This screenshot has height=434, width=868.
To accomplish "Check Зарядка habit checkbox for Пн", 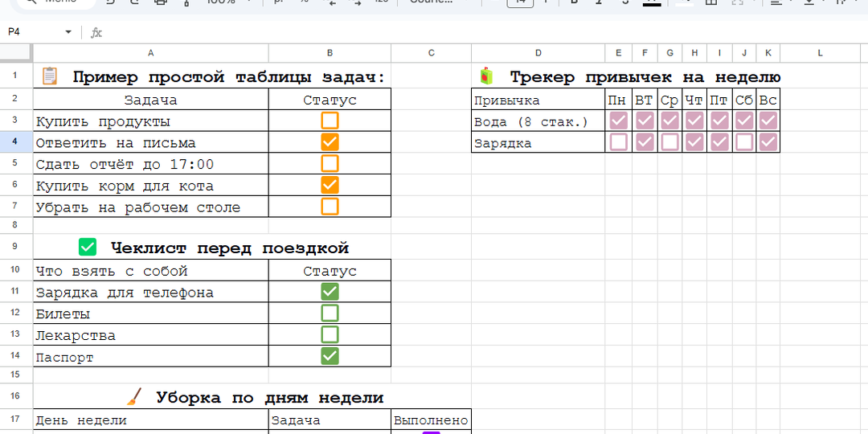I will [x=619, y=142].
